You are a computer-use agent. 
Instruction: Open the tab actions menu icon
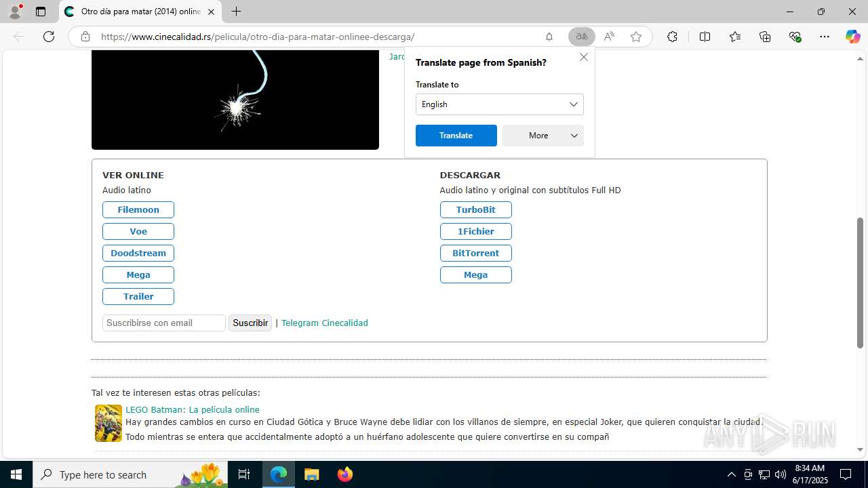tap(41, 12)
